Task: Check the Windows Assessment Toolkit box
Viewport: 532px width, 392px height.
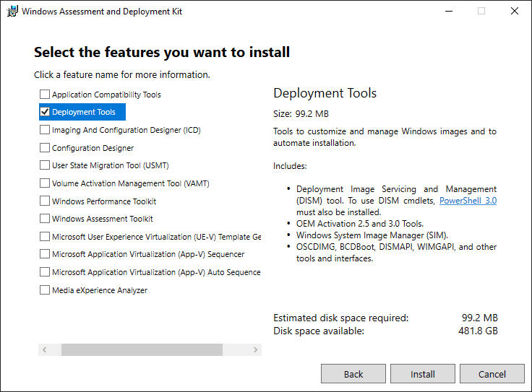Action: point(45,219)
